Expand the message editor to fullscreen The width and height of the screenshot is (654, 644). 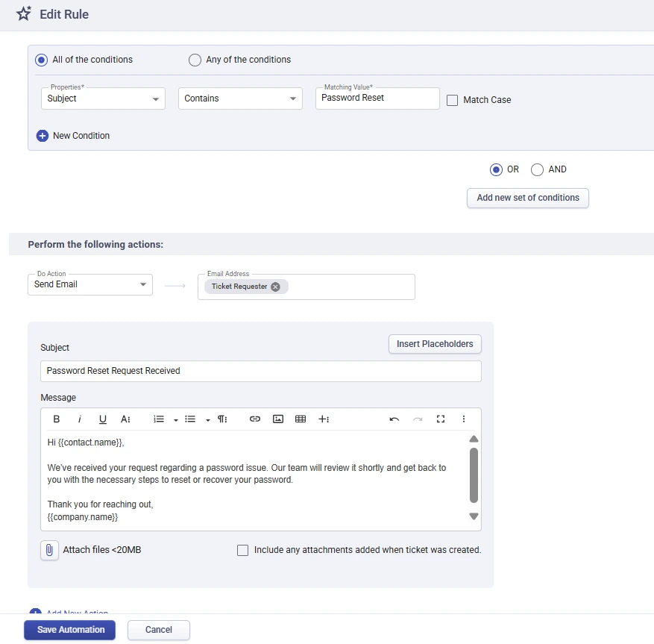coord(441,419)
